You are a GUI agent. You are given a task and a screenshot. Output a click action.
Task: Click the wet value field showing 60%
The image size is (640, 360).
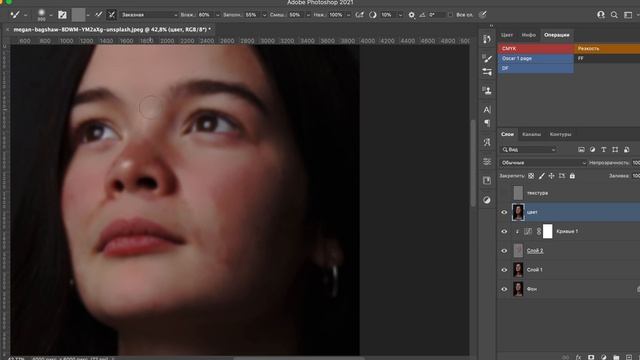click(x=205, y=15)
